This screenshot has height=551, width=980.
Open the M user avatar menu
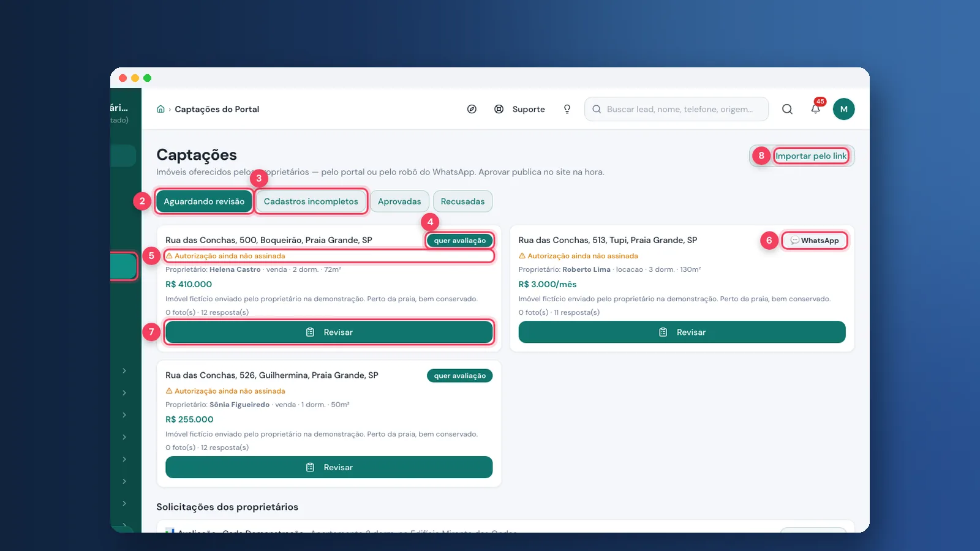click(843, 109)
